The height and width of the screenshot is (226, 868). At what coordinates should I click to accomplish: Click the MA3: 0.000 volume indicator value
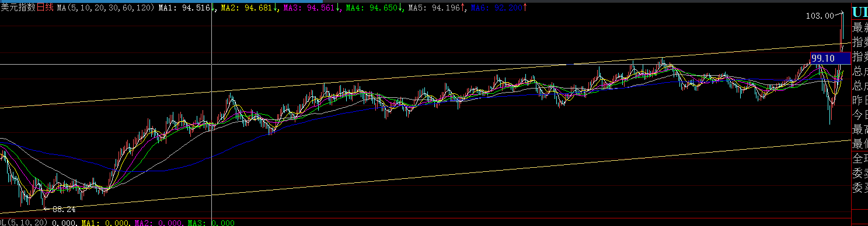point(211,223)
